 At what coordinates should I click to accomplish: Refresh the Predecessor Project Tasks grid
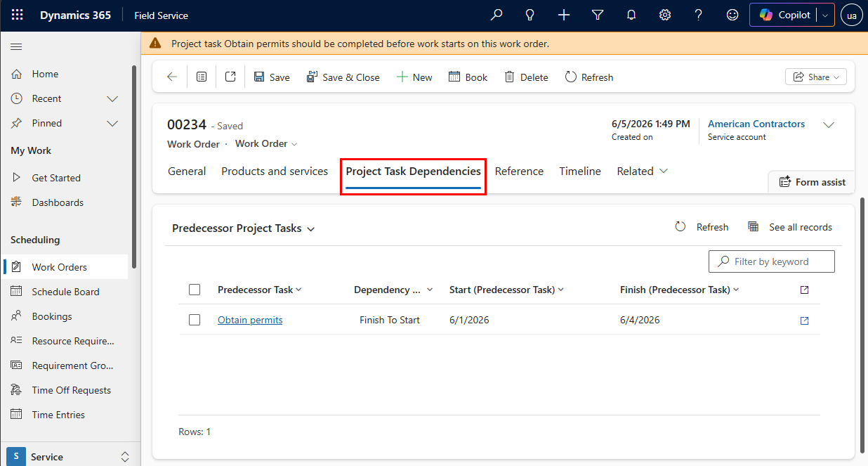(x=702, y=227)
